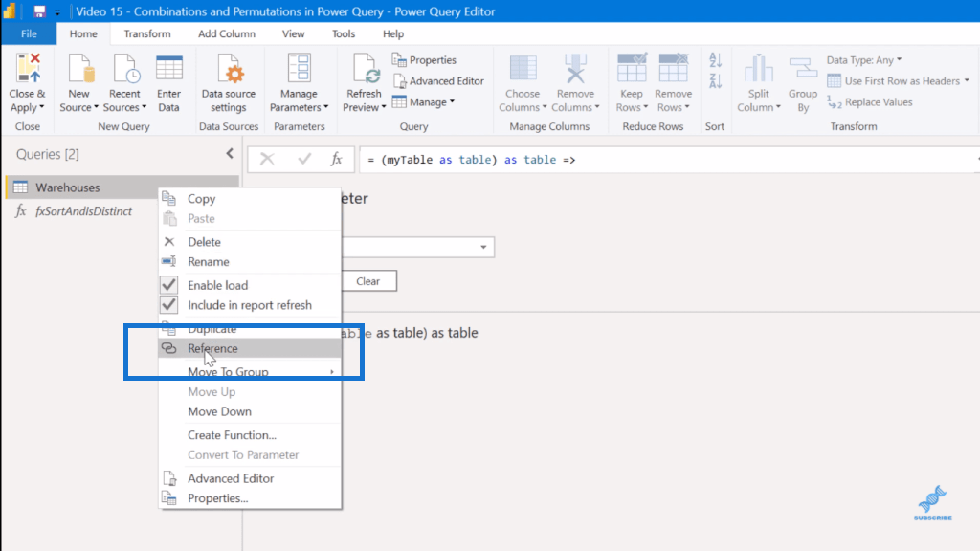980x551 pixels.
Task: Switch to the Transform tab
Action: (146, 33)
